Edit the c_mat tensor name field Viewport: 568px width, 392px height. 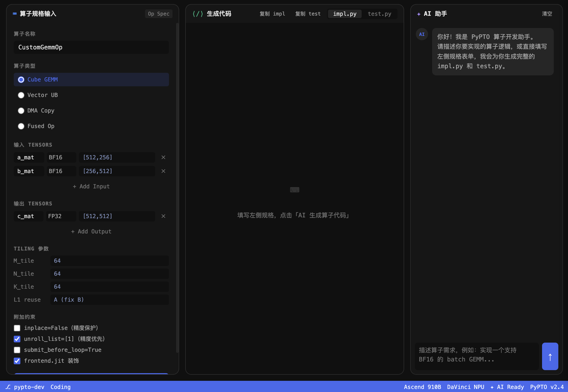(29, 216)
